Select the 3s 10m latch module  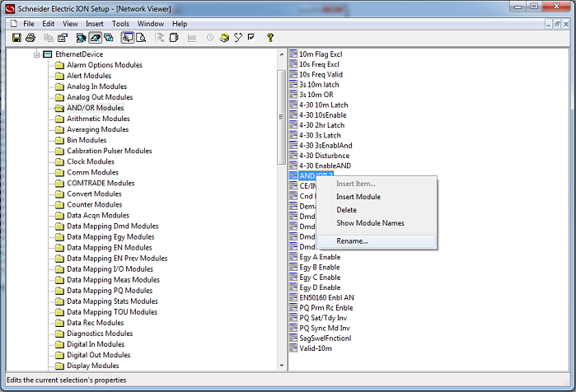[x=319, y=85]
